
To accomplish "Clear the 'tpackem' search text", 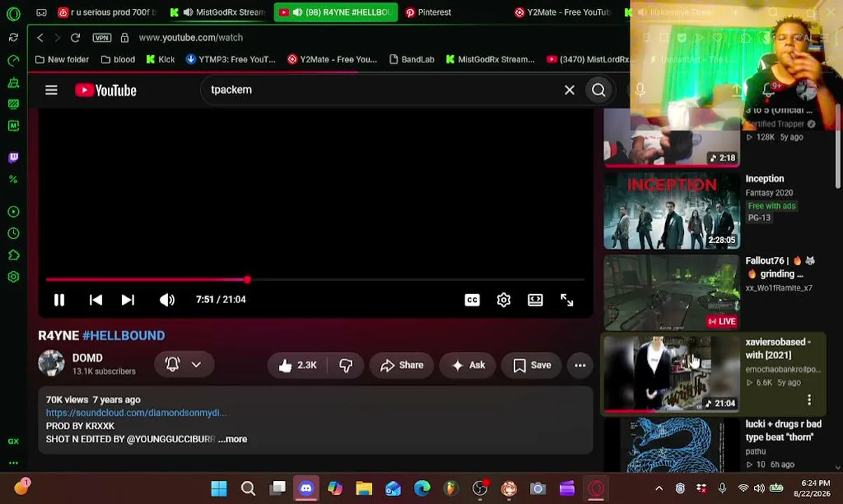I will [569, 90].
